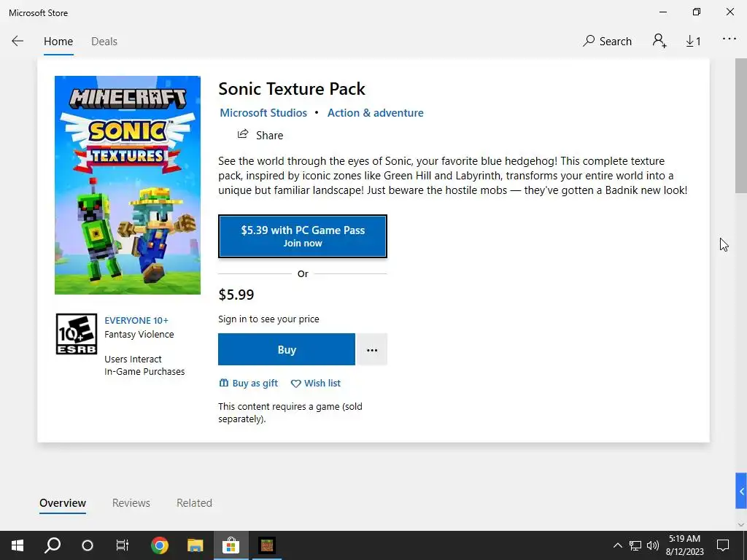
Task: Click the Users Interact text
Action: pos(133,359)
